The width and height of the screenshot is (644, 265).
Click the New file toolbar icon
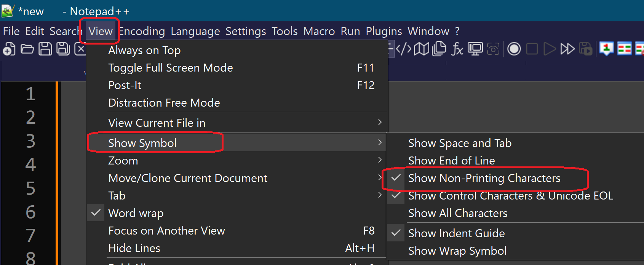pyautogui.click(x=9, y=49)
